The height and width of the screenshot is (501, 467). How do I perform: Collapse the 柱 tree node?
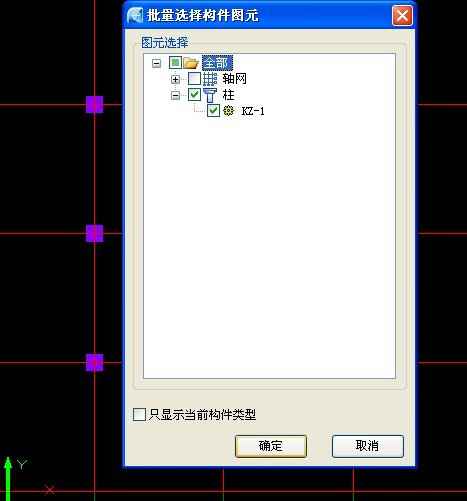pyautogui.click(x=175, y=96)
